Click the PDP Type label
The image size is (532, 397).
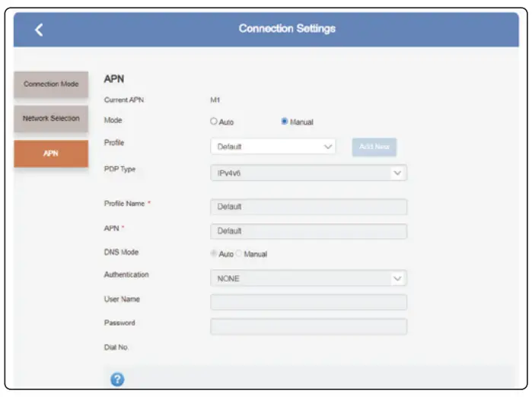point(119,169)
